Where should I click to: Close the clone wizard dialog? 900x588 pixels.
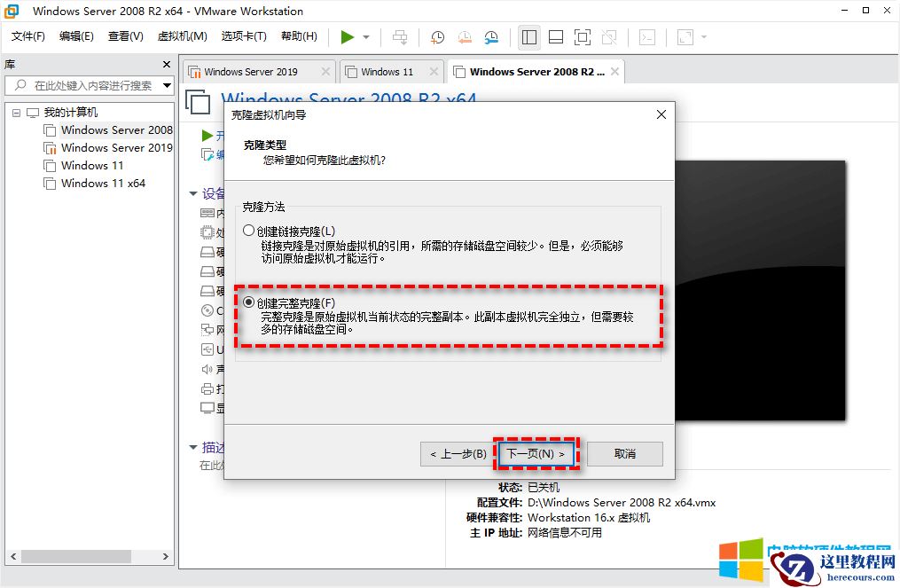point(661,114)
